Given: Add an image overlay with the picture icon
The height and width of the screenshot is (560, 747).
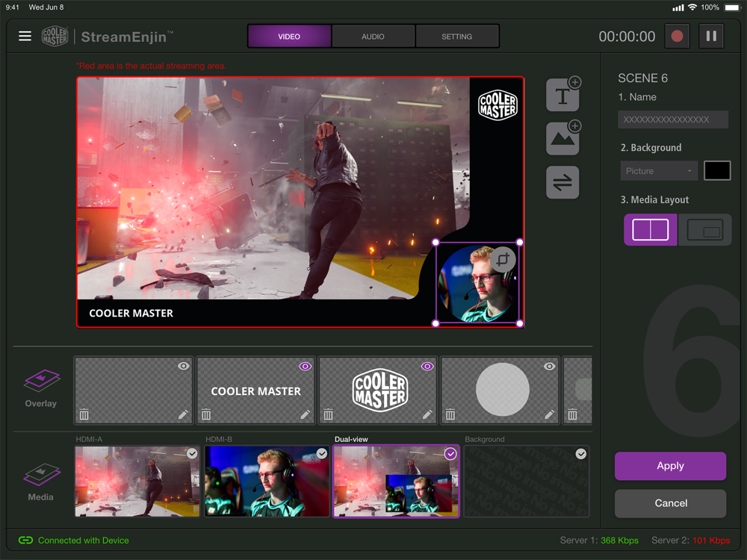Looking at the screenshot, I should 563,138.
